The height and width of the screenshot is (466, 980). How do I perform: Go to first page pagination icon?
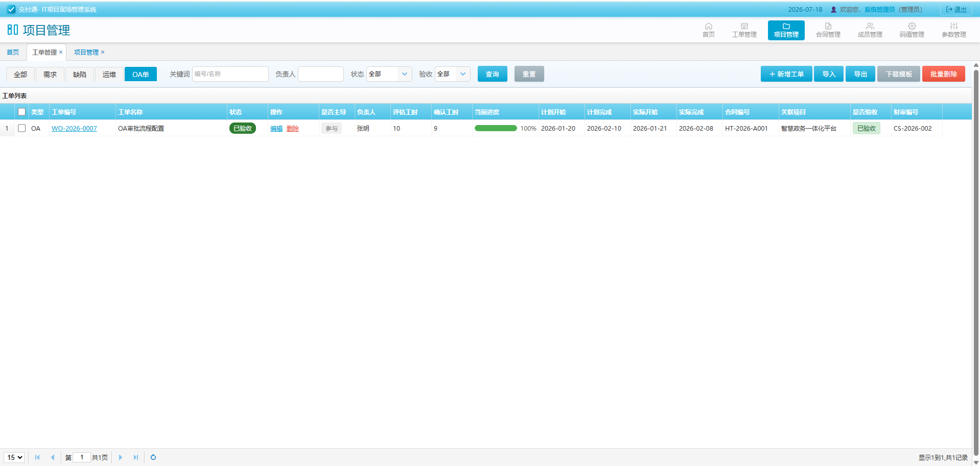(x=37, y=457)
